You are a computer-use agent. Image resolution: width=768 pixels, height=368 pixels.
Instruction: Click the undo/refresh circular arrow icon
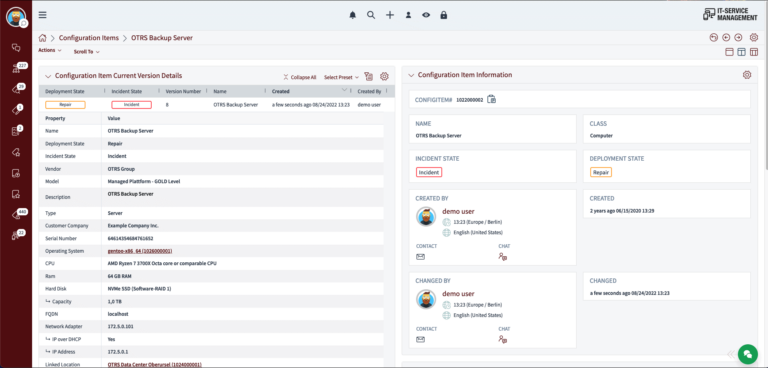coord(714,37)
